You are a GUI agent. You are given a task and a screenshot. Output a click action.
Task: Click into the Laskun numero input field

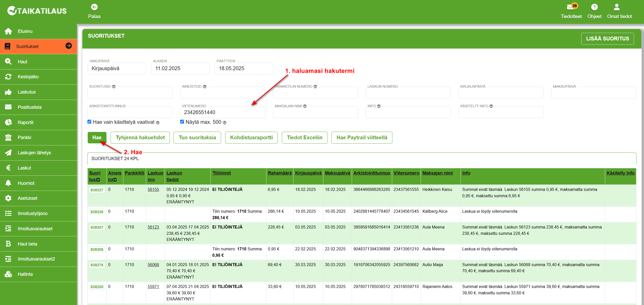(408, 93)
